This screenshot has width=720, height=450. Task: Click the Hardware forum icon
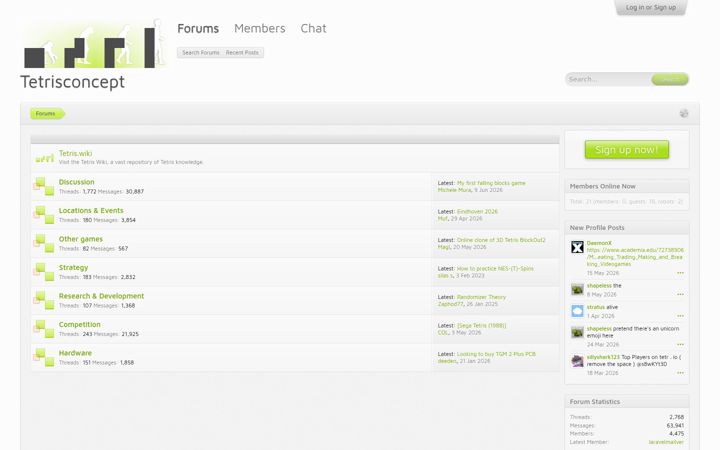tap(44, 357)
